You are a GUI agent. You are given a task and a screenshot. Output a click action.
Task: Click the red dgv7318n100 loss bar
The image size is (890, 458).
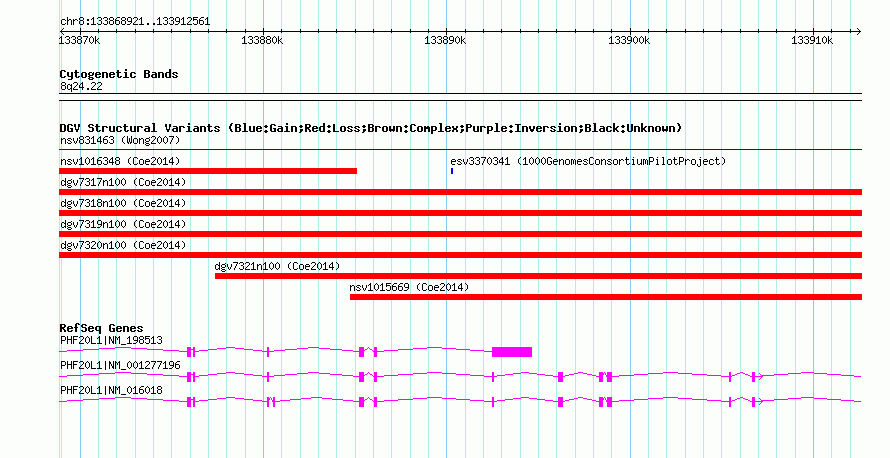[460, 213]
